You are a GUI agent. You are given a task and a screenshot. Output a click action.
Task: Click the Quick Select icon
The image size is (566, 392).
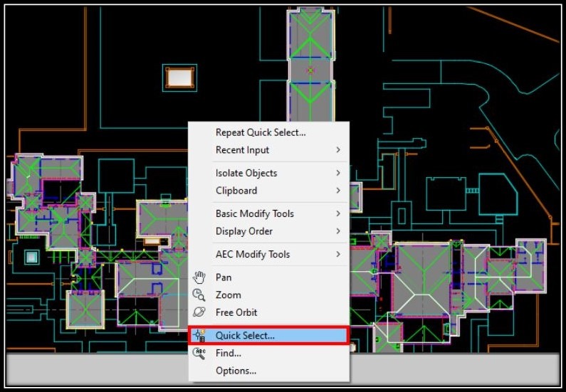tap(199, 335)
